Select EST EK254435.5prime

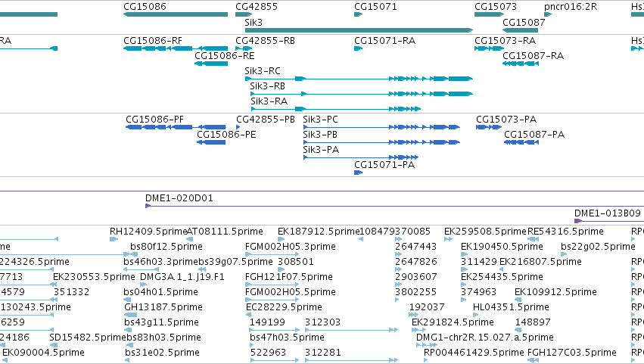tap(502, 277)
